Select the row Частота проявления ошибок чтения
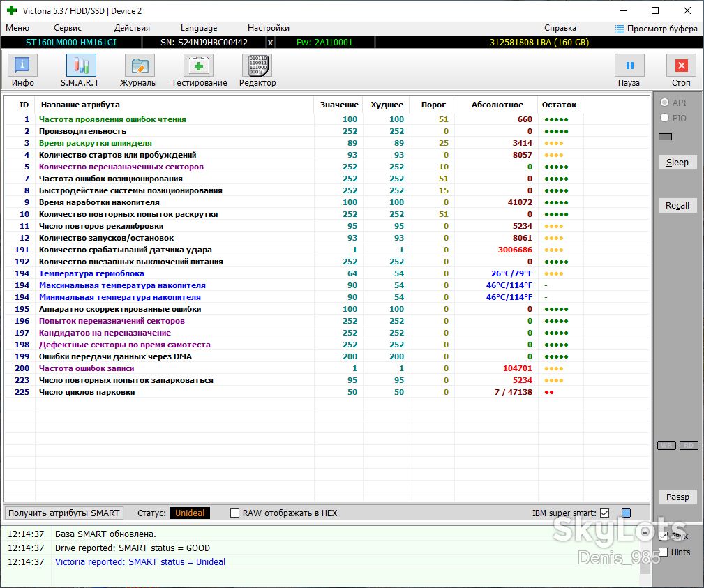Viewport: 704px width, 588px height. 327,119
